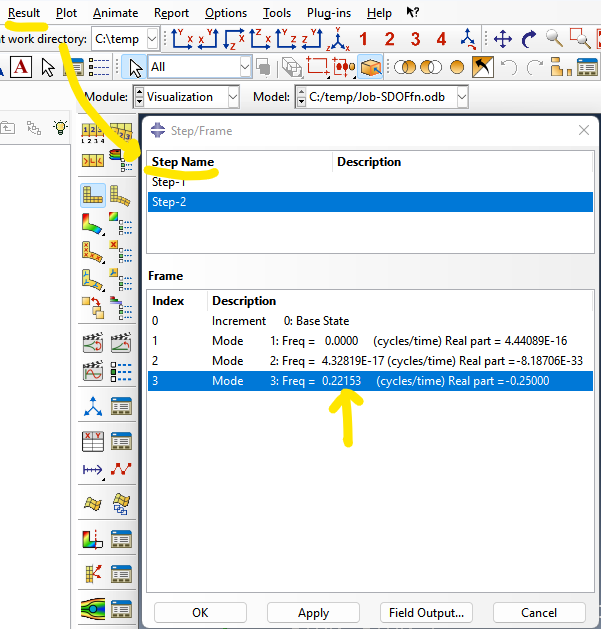The image size is (601, 629).
Task: Open the Tools menu
Action: tap(277, 13)
